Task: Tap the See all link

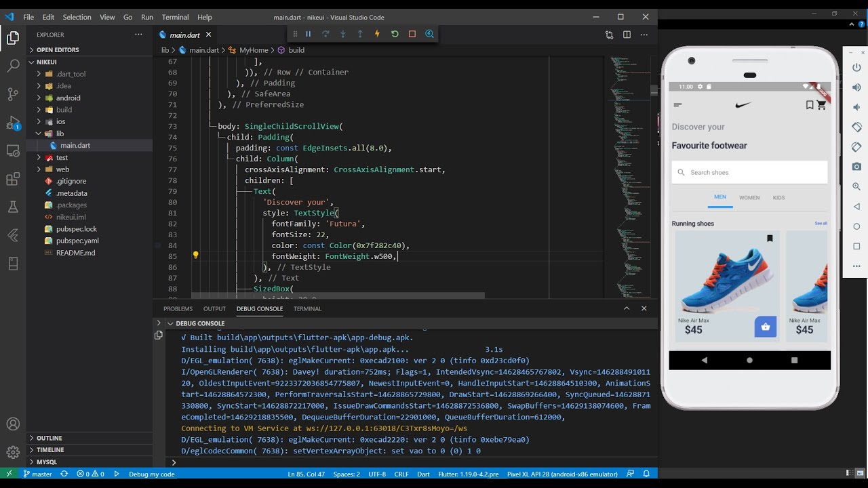Action: point(821,223)
